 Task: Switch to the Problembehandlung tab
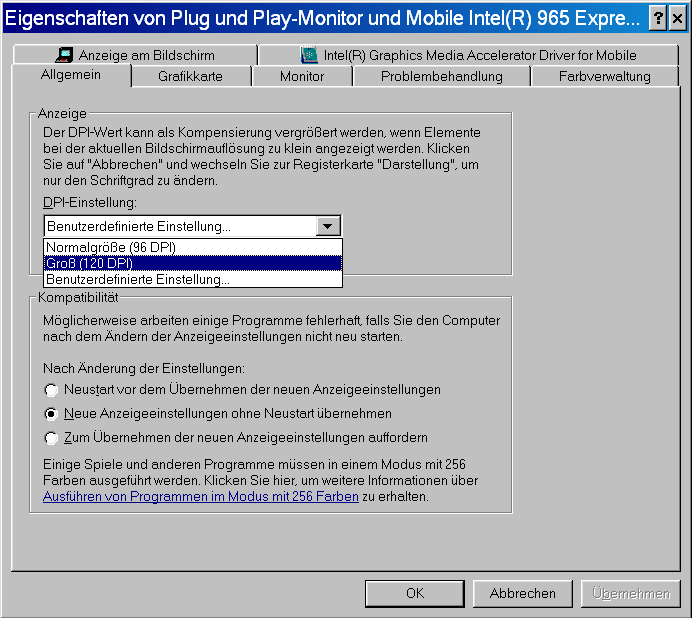point(441,76)
